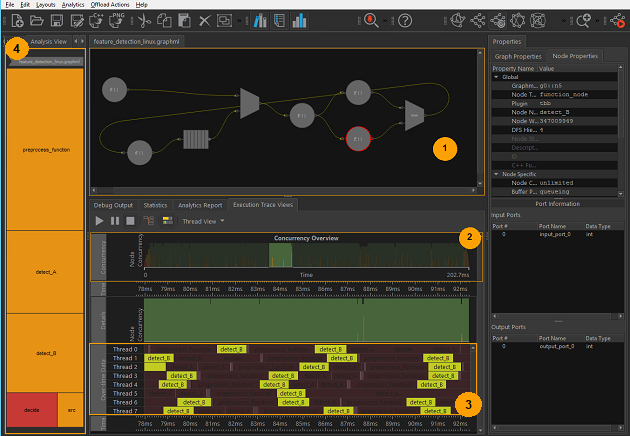Screen dimensions: 630x436
Task: Click the red-outlined node in the graph
Action: (x=360, y=137)
